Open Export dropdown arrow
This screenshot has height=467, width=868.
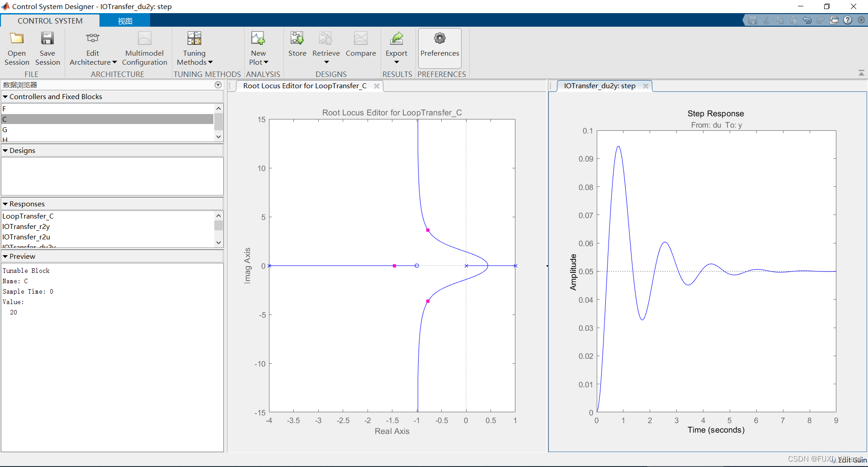point(396,62)
